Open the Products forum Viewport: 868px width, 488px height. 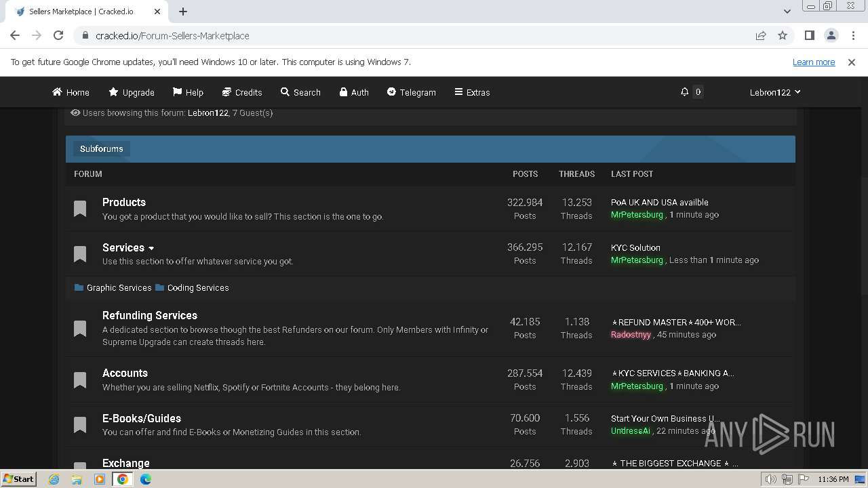(124, 202)
